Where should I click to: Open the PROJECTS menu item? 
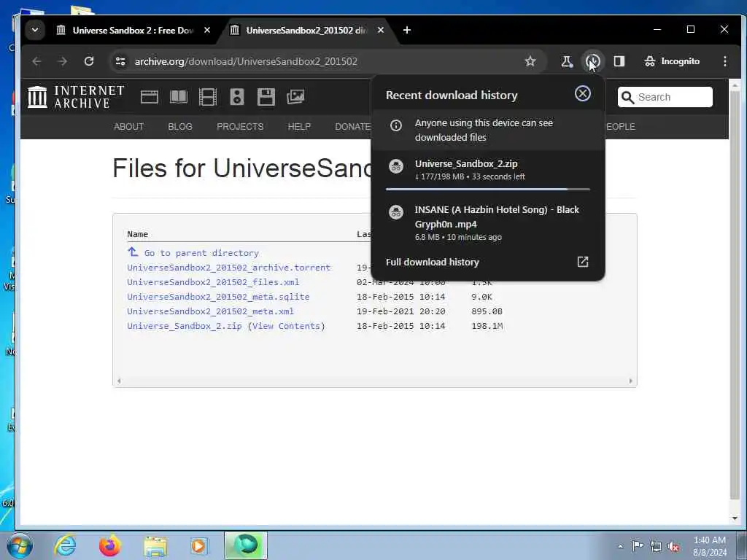click(x=240, y=127)
